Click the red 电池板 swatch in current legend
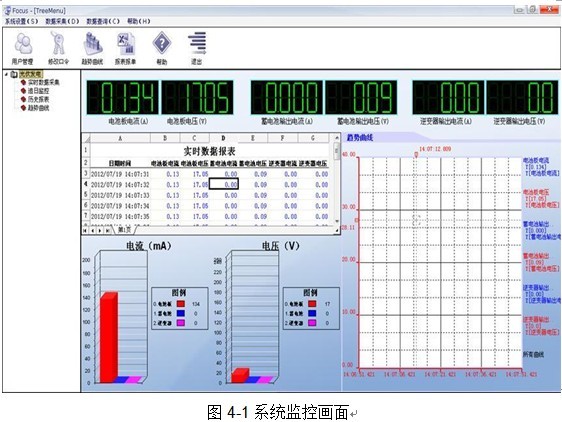Screen dimensions: 562x422 point(181,304)
